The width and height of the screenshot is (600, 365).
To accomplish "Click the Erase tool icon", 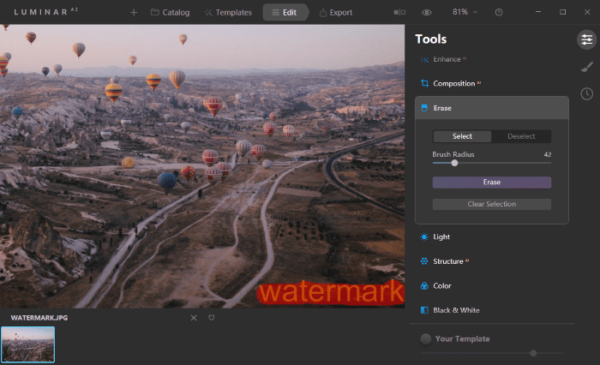I will pos(424,108).
